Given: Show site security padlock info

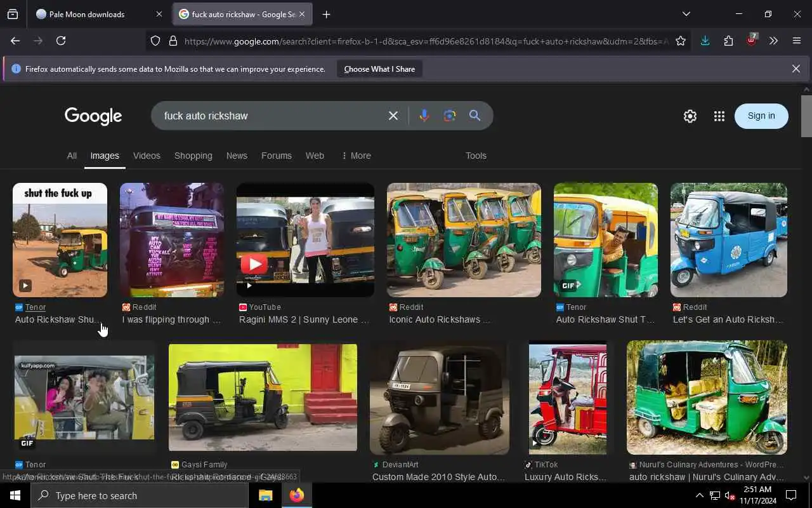Looking at the screenshot, I should point(173,41).
